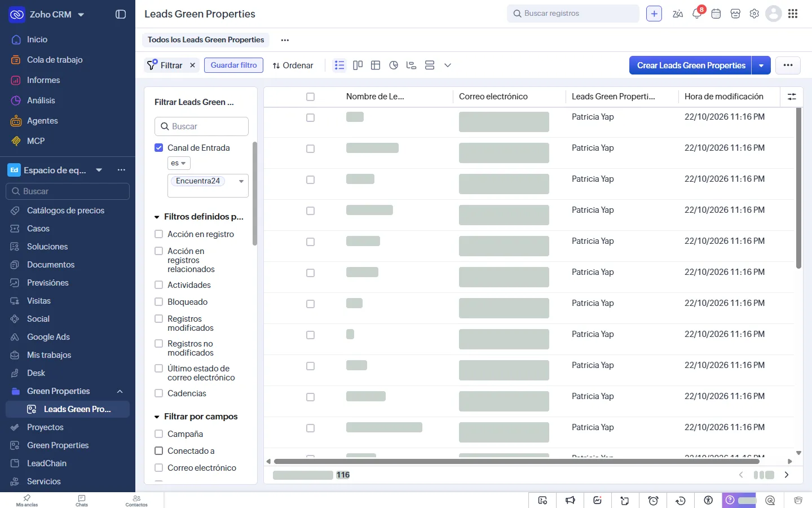Tick the Campaña field filter
The image size is (812, 508).
point(159,434)
